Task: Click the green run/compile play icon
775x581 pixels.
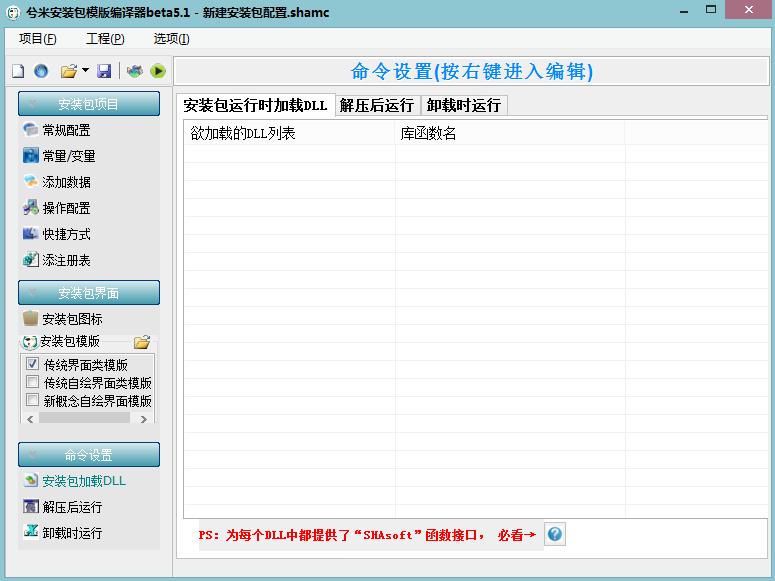Action: coord(157,71)
